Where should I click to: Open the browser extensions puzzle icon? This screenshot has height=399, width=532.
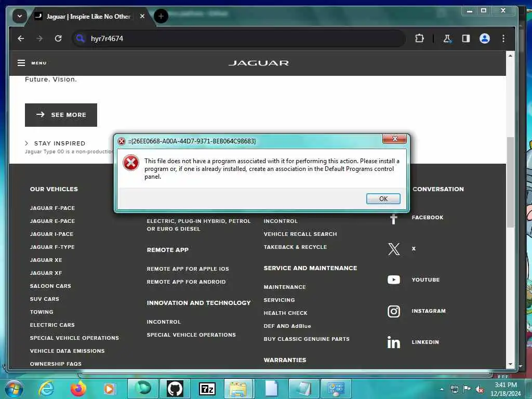coord(419,38)
